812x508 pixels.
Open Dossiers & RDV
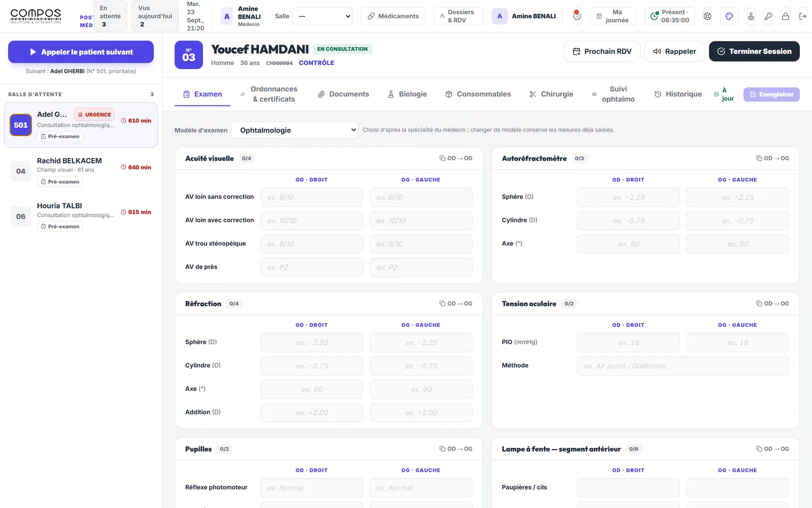[458, 16]
